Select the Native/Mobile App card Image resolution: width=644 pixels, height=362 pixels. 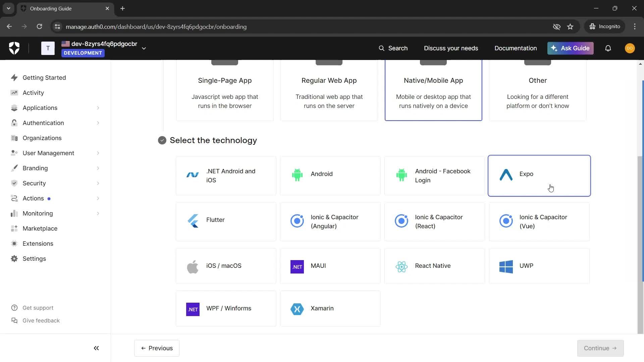tap(433, 90)
